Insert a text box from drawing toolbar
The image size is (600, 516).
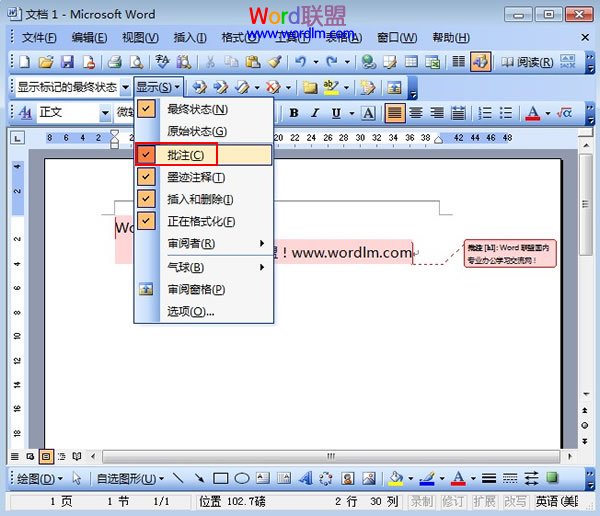262,478
